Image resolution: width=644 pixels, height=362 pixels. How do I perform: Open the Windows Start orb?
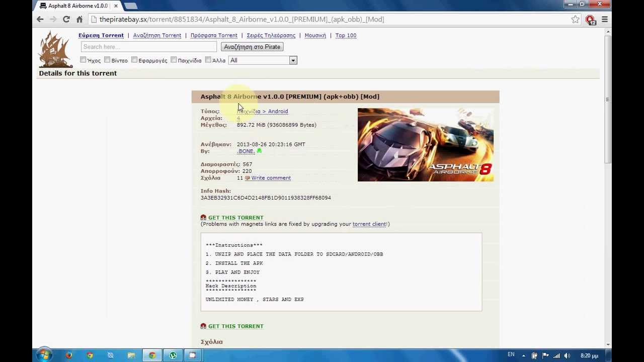(44, 355)
